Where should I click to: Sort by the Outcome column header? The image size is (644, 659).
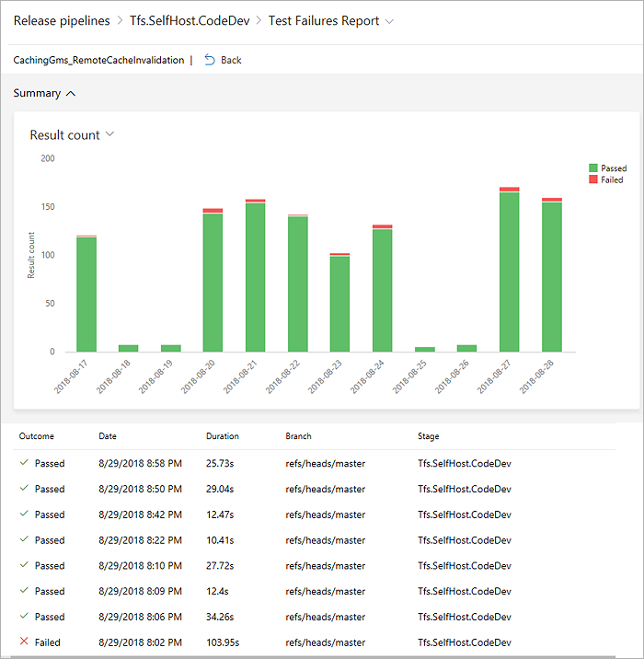[36, 436]
